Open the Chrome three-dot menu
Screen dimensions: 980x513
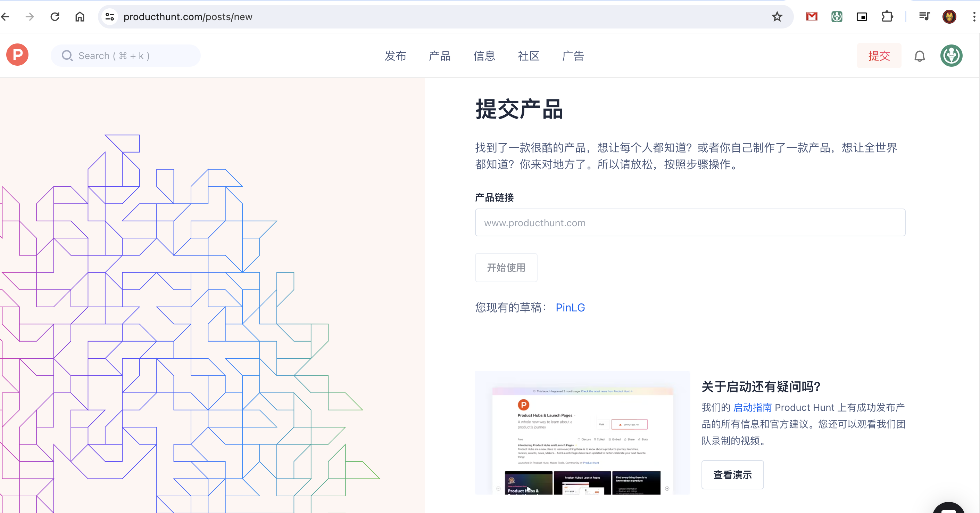tap(974, 17)
